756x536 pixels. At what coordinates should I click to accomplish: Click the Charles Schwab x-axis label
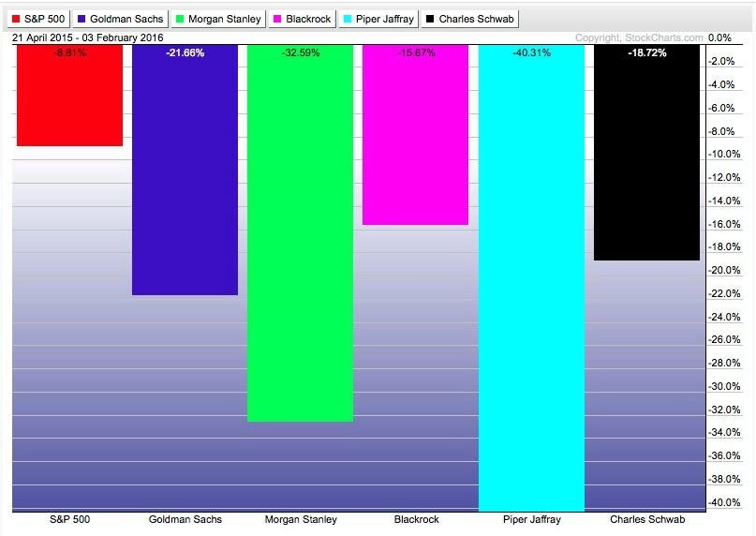647,519
